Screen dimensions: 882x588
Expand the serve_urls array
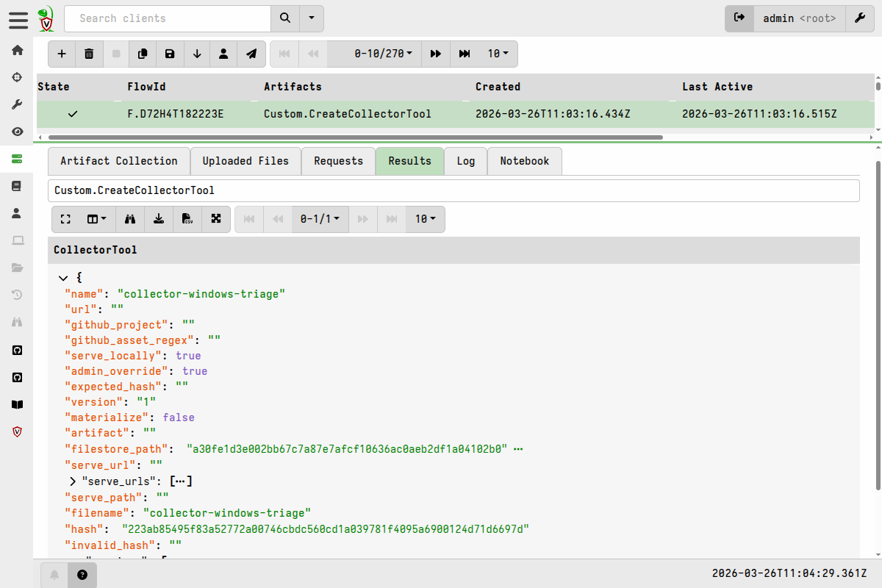73,481
